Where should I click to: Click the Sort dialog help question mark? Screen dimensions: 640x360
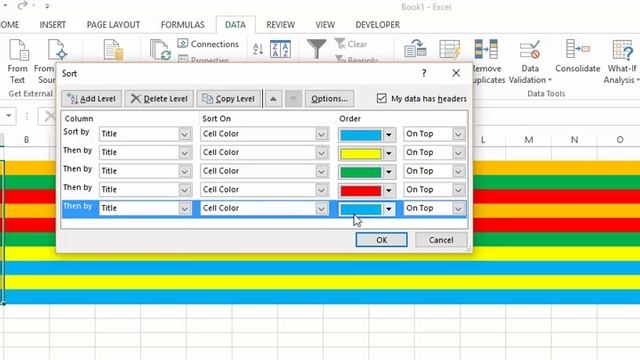(x=424, y=73)
